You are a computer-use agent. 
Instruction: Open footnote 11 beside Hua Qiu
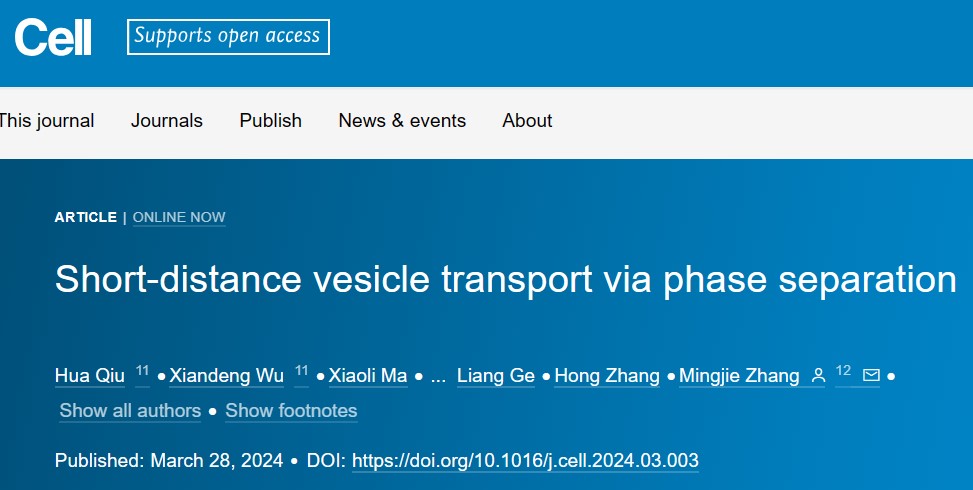(x=142, y=371)
